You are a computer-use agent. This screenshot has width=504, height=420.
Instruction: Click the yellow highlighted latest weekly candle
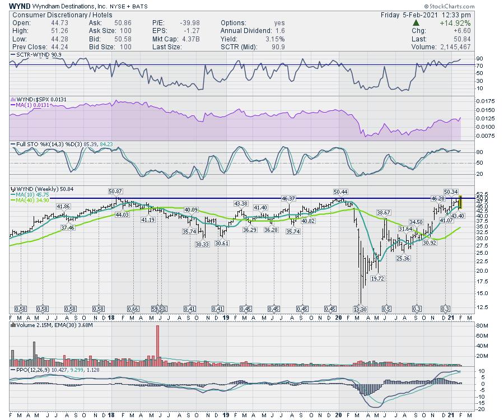460,202
